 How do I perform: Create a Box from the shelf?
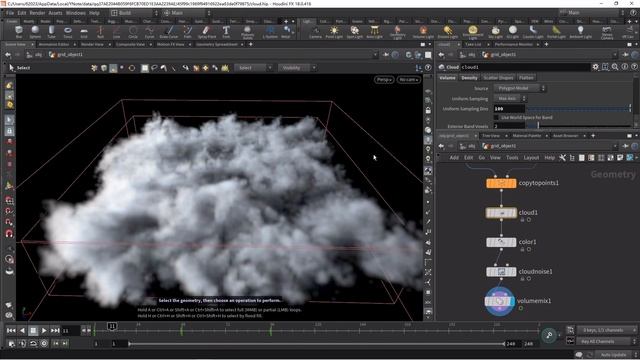tap(19, 31)
